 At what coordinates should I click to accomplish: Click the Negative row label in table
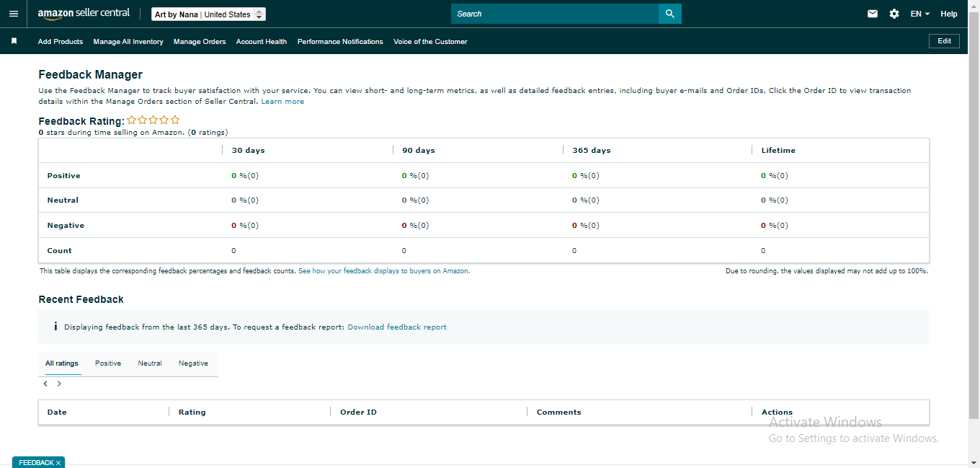tap(66, 226)
